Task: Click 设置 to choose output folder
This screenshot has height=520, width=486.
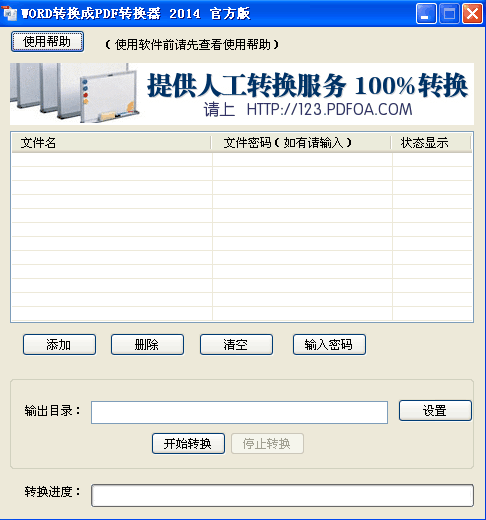Action: pos(435,411)
